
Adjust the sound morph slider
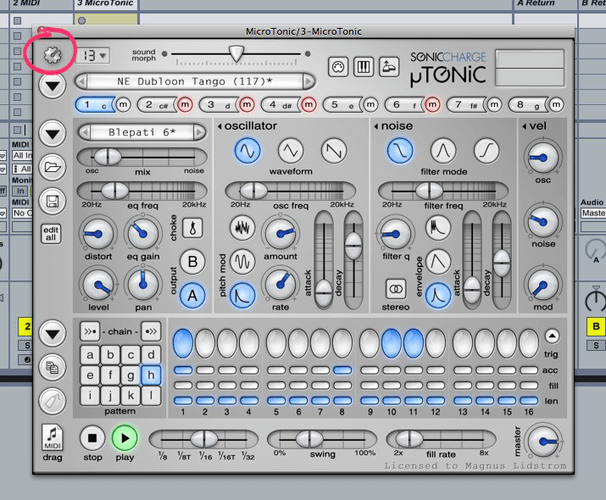(236, 54)
